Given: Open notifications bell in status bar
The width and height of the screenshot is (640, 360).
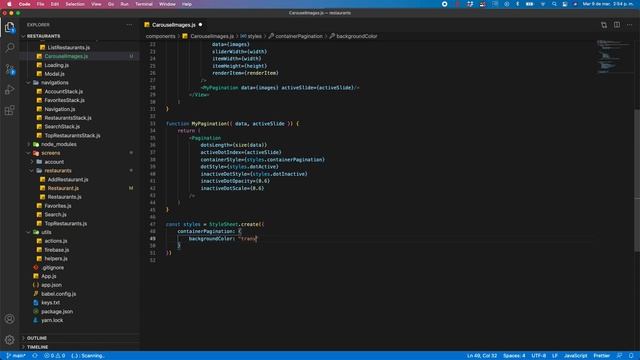Looking at the screenshot, I should pyautogui.click(x=631, y=356).
